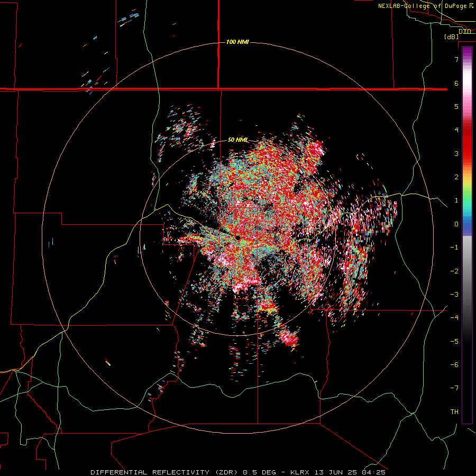The image size is (476, 476).
Task: Click the 100 NMI range ring label
Action: [x=237, y=42]
